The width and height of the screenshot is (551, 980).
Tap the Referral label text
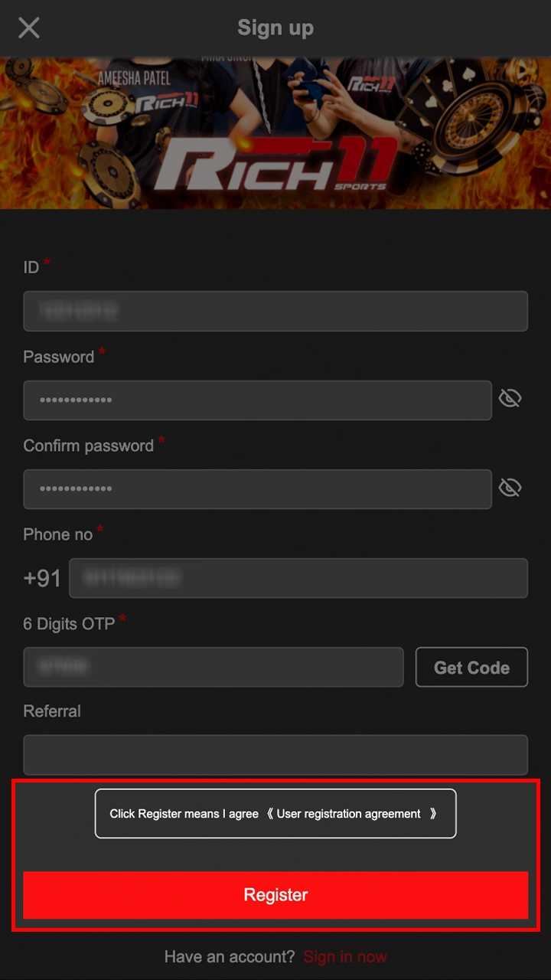pyautogui.click(x=52, y=711)
